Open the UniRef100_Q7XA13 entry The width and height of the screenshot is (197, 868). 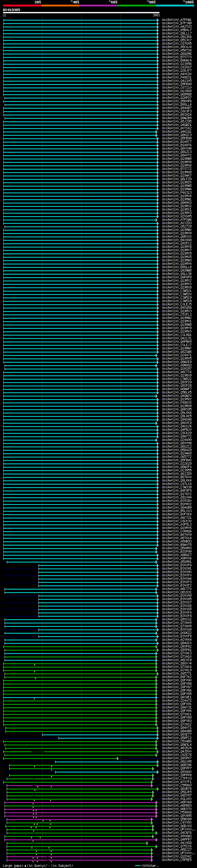pos(176,653)
